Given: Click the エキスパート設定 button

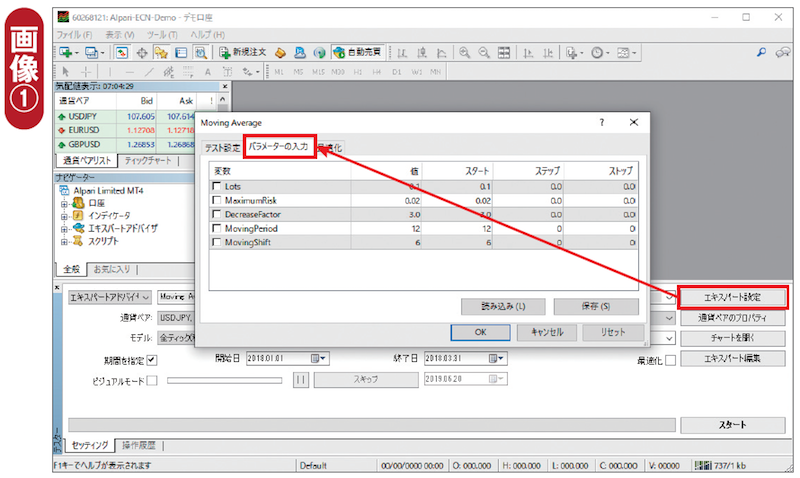Looking at the screenshot, I should pos(732,297).
